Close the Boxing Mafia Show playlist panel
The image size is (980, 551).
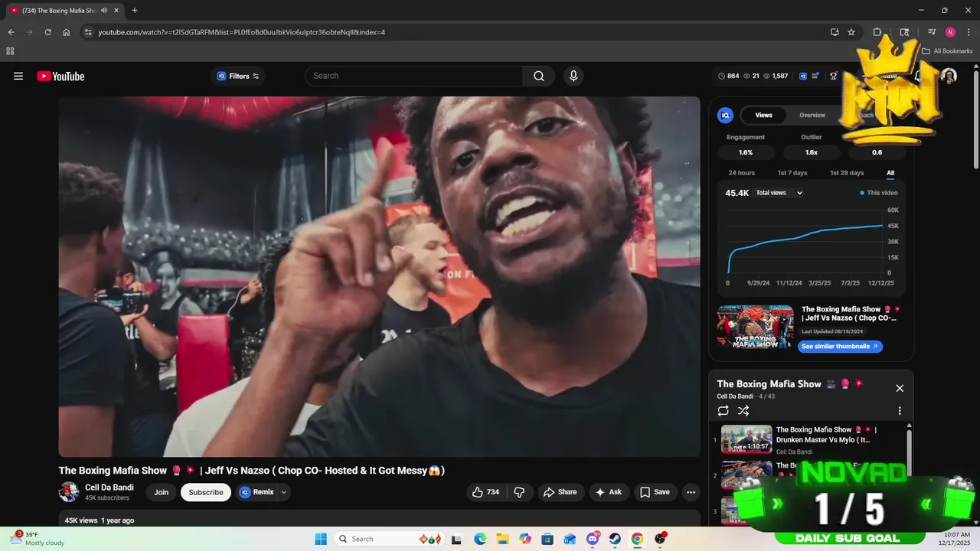900,388
